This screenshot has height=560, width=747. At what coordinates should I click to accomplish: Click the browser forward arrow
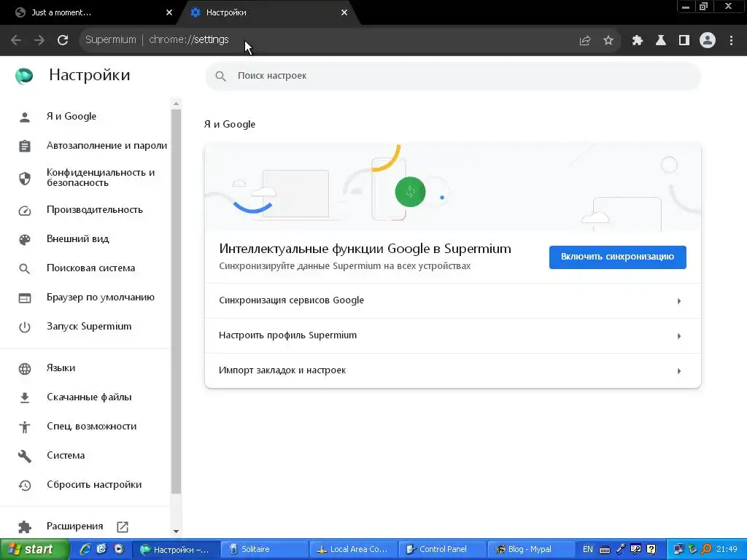[39, 40]
